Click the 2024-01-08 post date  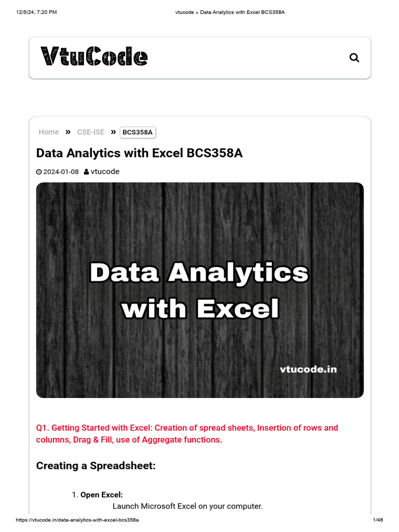61,172
